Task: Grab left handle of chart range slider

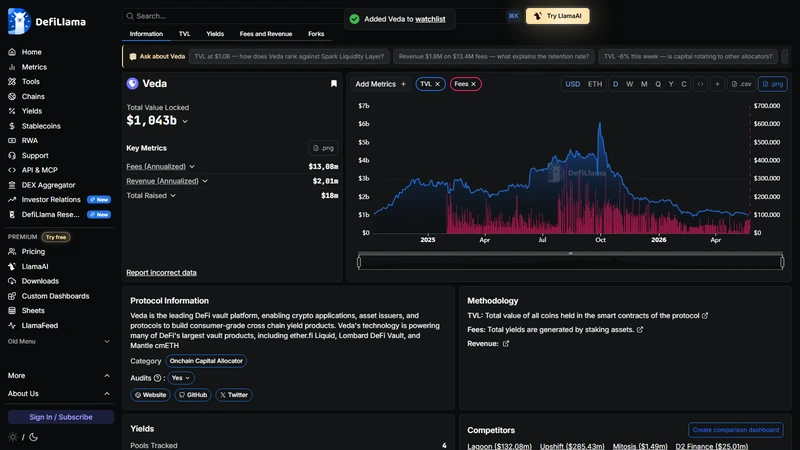Action: pos(359,262)
